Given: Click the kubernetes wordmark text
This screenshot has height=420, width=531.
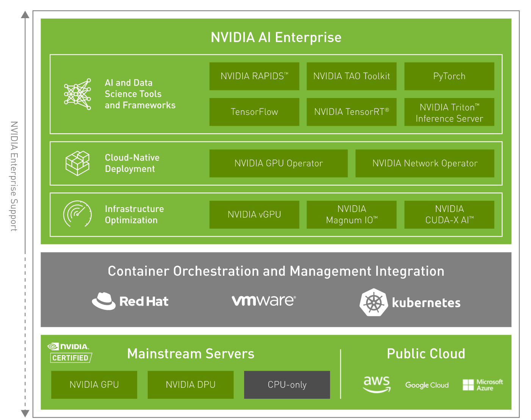Looking at the screenshot, I should pyautogui.click(x=426, y=303).
